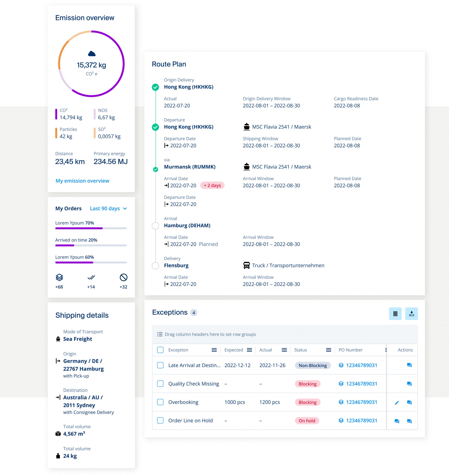Tick the checkbox for the Overbooking row
449x476 pixels.
(x=160, y=402)
